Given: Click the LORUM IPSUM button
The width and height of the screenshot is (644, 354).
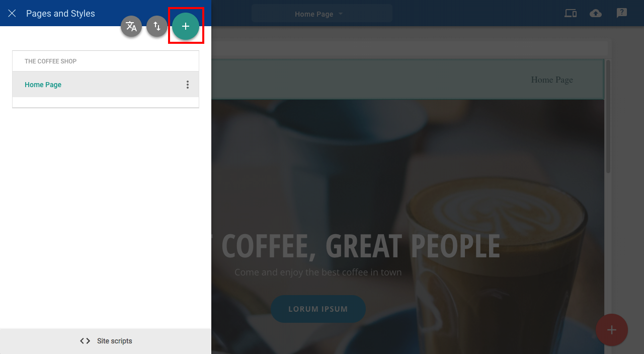Looking at the screenshot, I should tap(318, 309).
